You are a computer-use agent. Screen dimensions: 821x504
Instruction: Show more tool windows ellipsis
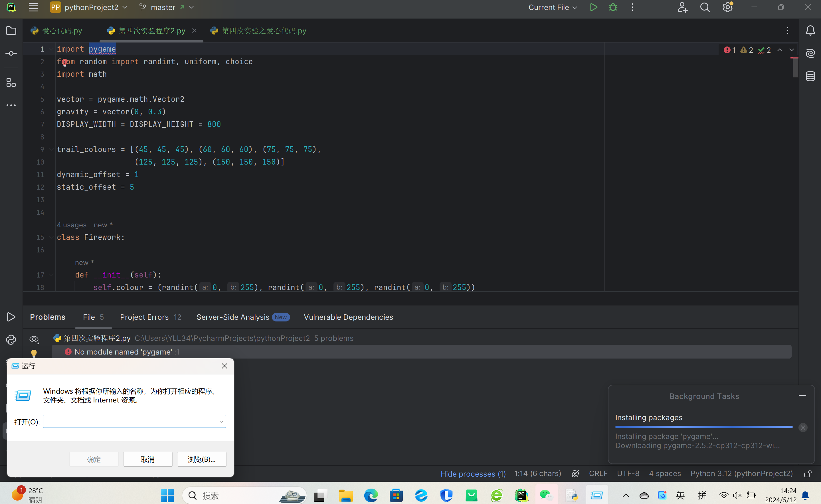click(11, 105)
